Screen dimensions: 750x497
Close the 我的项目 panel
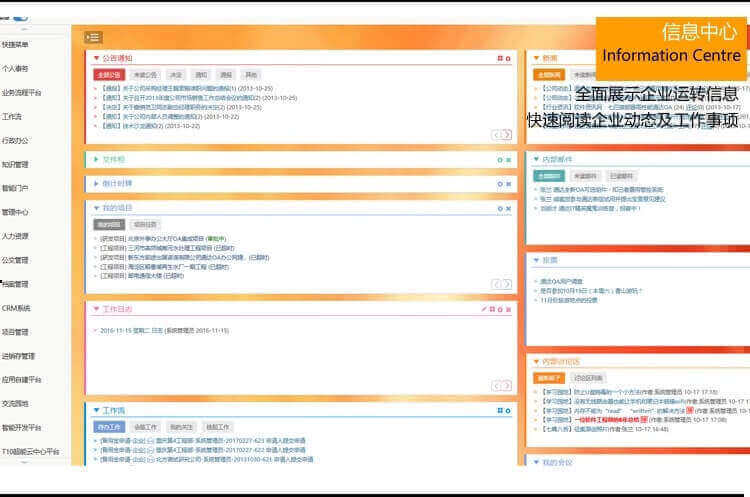pos(508,208)
